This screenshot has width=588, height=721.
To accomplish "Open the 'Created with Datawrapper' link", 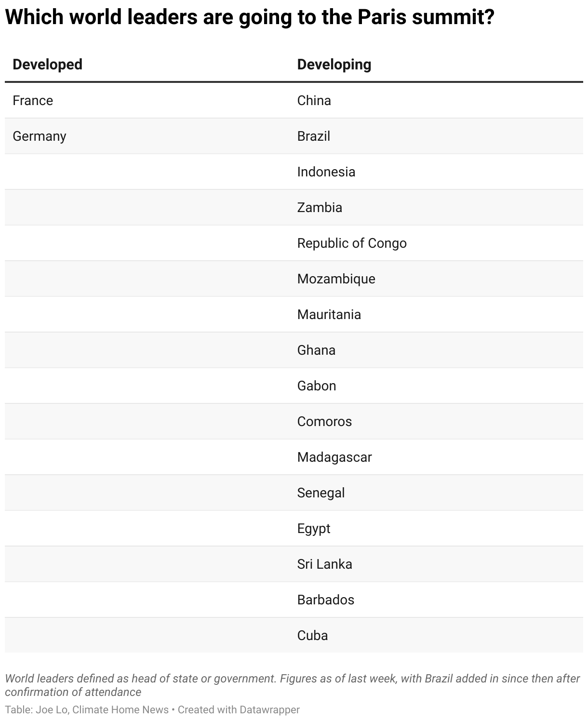I will (239, 709).
